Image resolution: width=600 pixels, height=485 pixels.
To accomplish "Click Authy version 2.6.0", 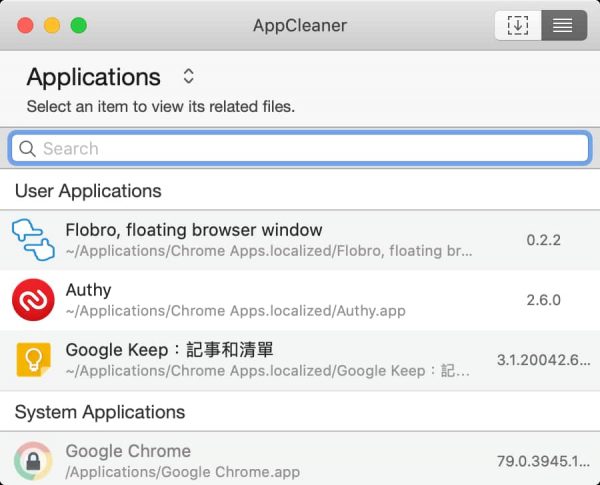I will 543,300.
